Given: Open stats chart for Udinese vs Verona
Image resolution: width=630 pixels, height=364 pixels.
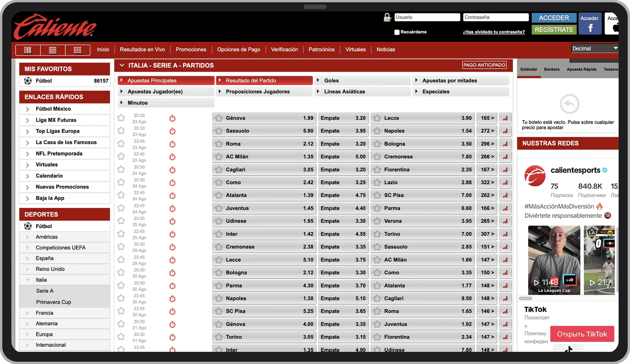Looking at the screenshot, I should click(505, 221).
